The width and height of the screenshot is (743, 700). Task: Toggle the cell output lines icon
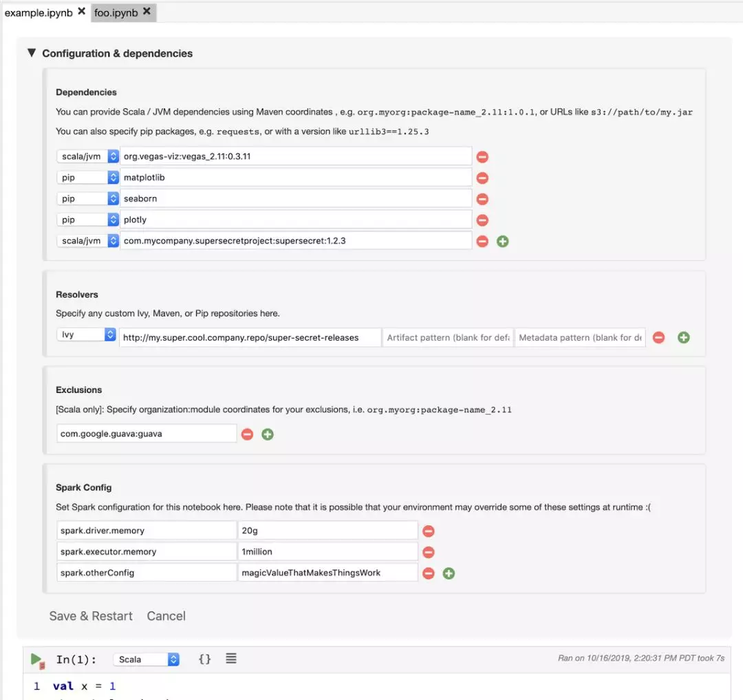click(x=231, y=658)
